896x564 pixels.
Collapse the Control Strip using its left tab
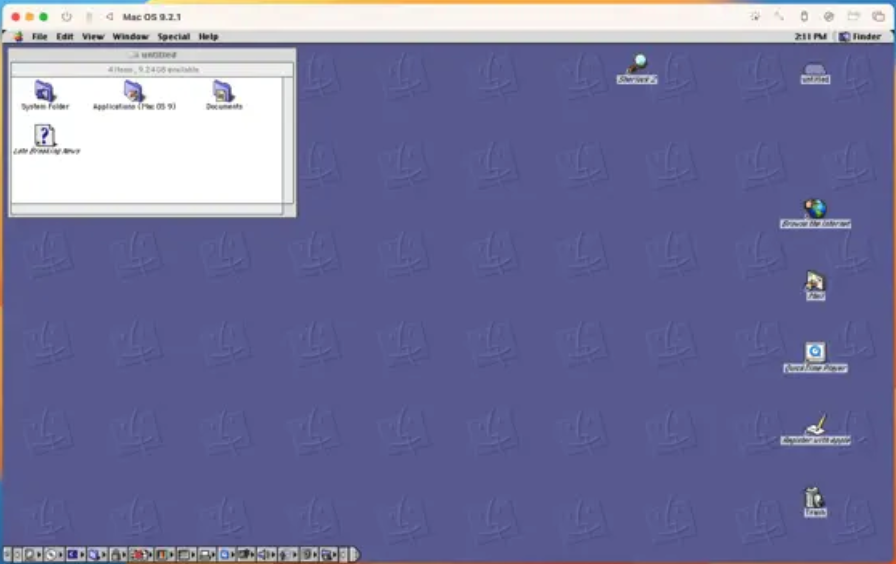pyautogui.click(x=7, y=554)
